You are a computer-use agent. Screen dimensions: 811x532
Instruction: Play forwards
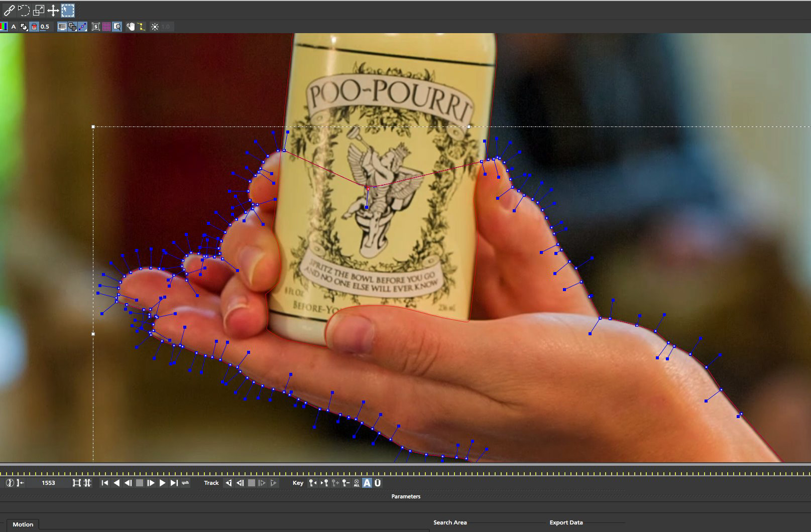(x=162, y=483)
